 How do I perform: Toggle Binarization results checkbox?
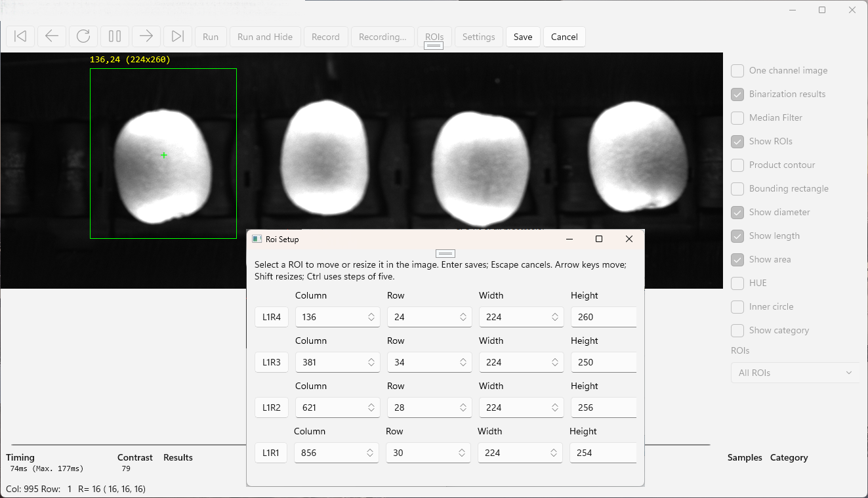click(737, 94)
